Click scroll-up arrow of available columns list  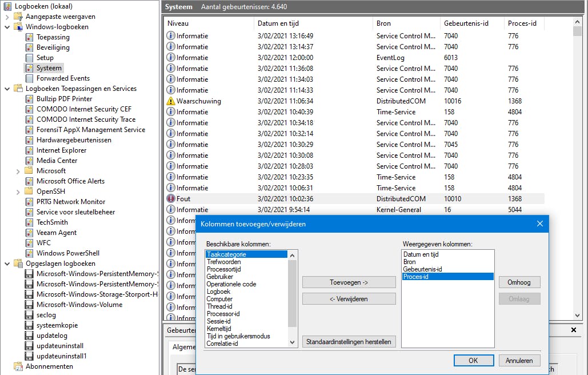point(293,256)
